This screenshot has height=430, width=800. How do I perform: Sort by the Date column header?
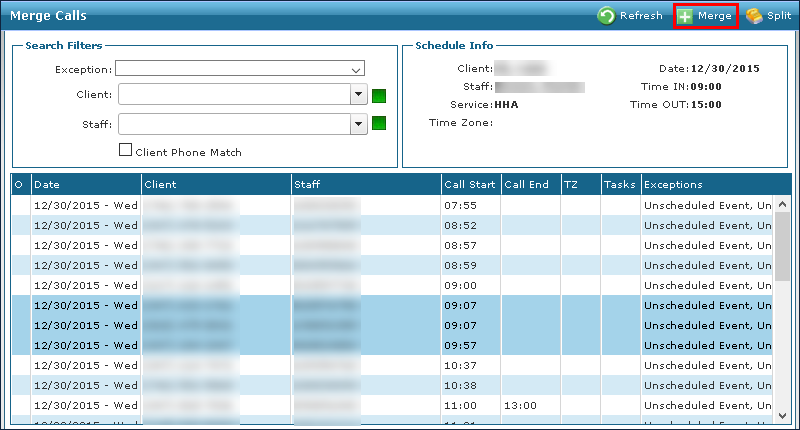(x=85, y=185)
